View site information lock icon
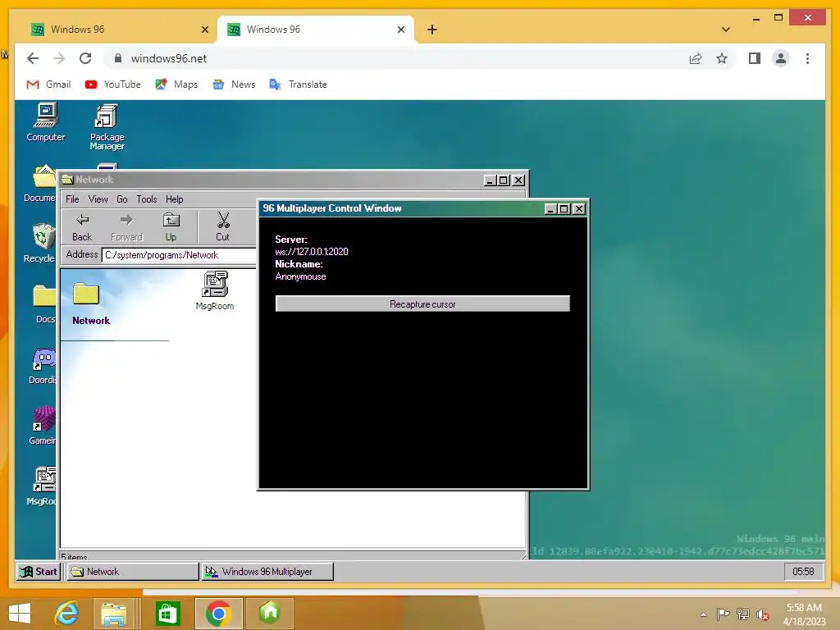Screen dimensions: 840x630 pyautogui.click(x=118, y=58)
